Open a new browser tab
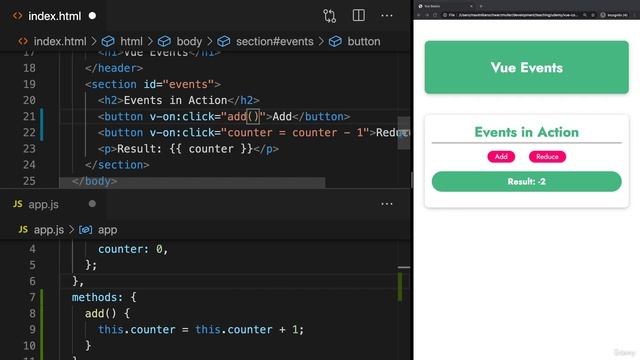This screenshot has width=640, height=360. coord(481,6)
